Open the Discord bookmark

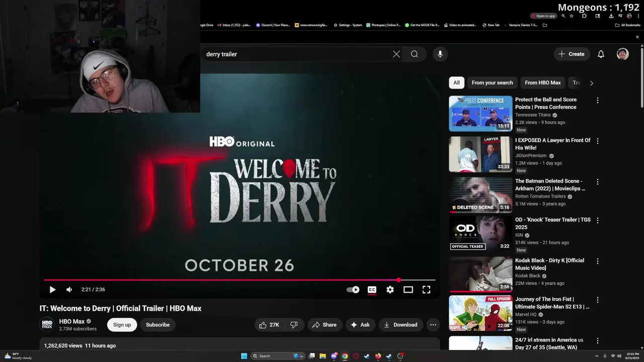point(273,25)
